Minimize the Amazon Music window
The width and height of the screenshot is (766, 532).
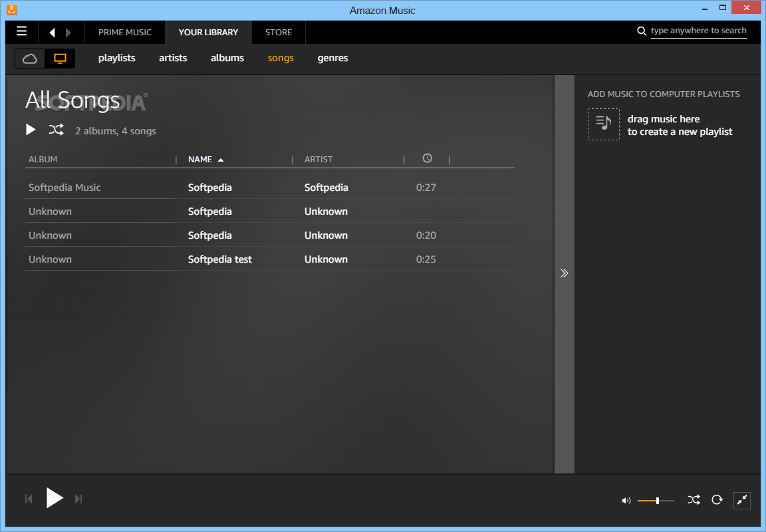(704, 8)
